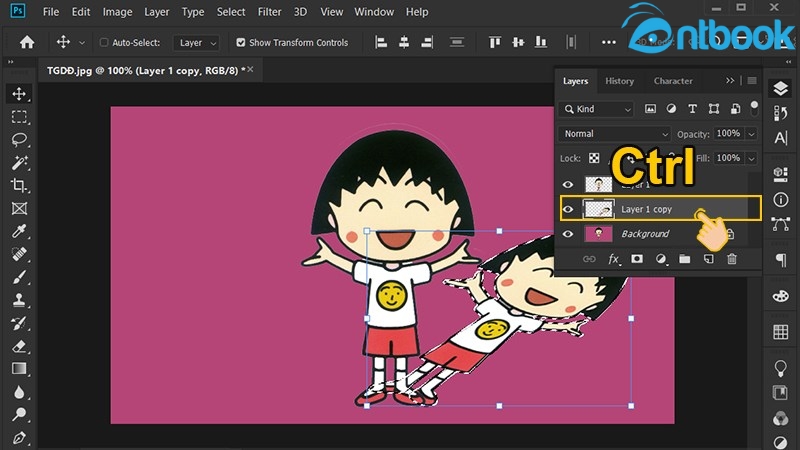This screenshot has width=800, height=450.
Task: Click the Home icon in options bar
Action: (27, 42)
